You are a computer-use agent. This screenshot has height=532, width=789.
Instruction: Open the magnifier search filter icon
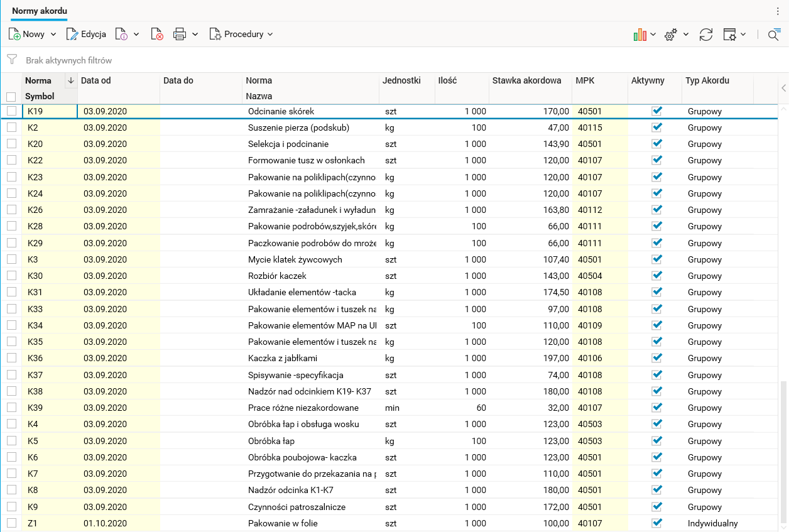point(773,35)
